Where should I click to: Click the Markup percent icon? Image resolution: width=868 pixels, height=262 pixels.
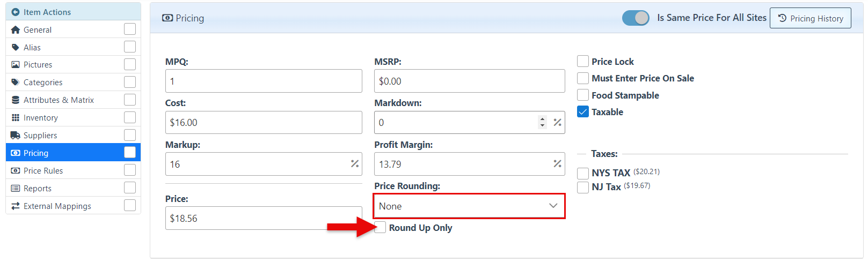point(355,164)
